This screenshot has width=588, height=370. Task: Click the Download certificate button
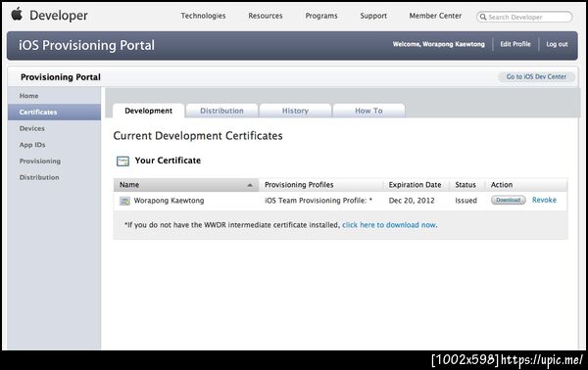[x=508, y=200]
